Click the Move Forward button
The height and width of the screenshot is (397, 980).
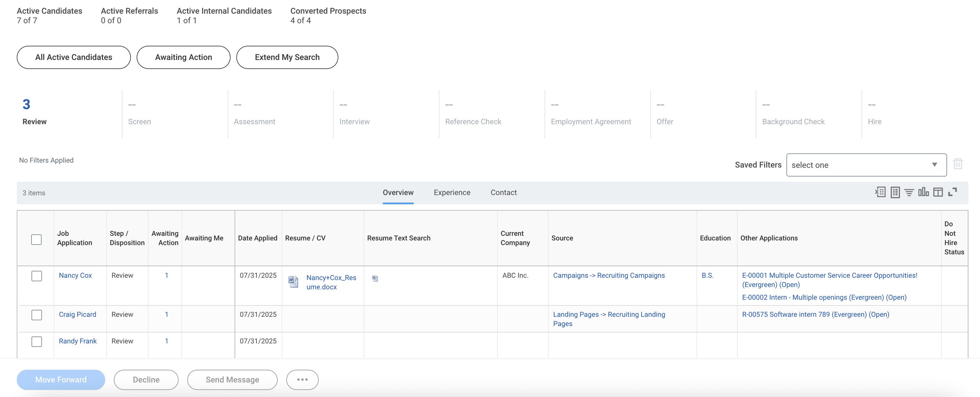[61, 379]
